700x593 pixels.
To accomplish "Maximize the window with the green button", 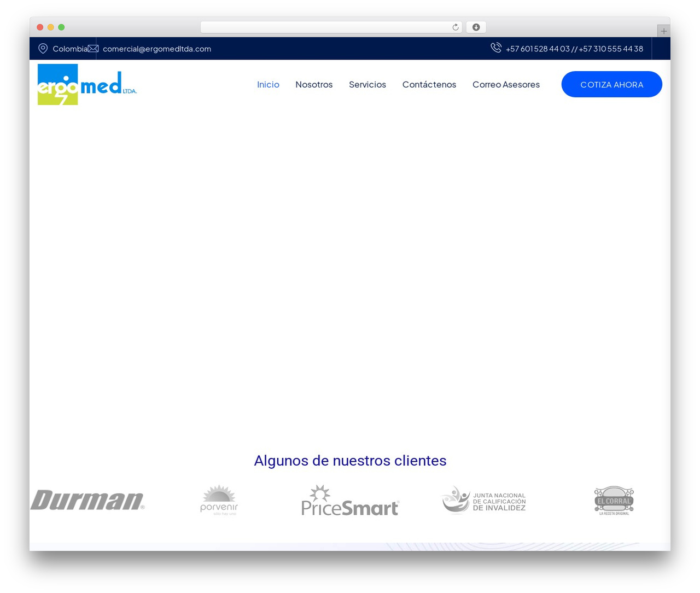I will coord(61,27).
